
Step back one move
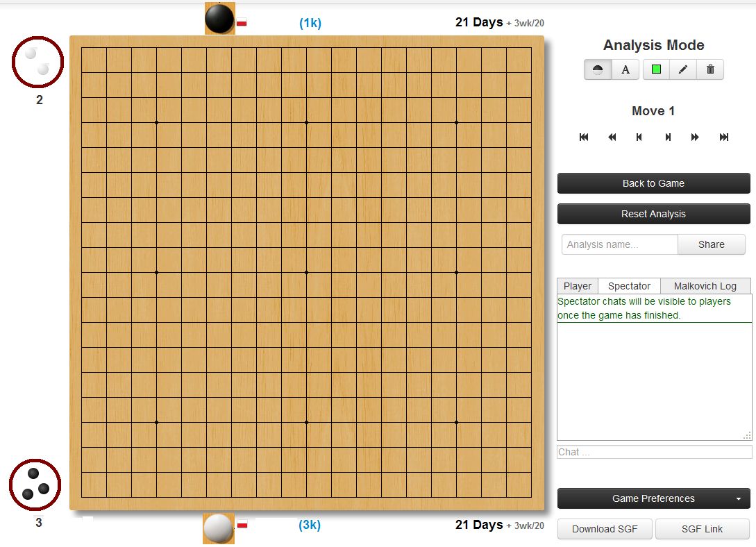[x=639, y=137]
